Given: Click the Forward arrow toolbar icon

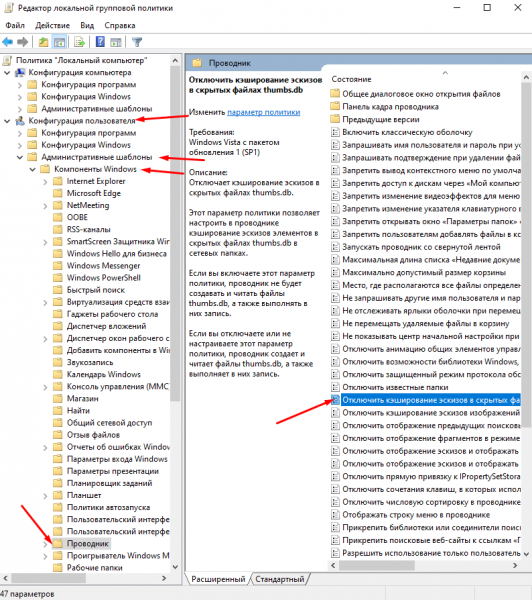Looking at the screenshot, I should [23, 42].
